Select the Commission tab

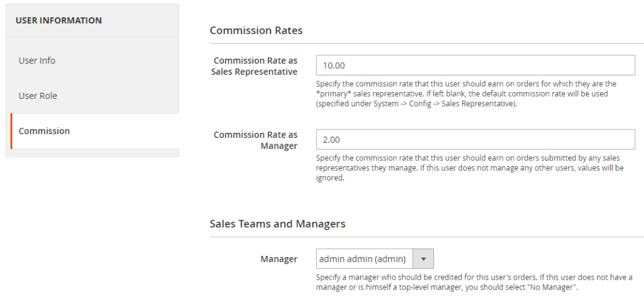[x=44, y=131]
